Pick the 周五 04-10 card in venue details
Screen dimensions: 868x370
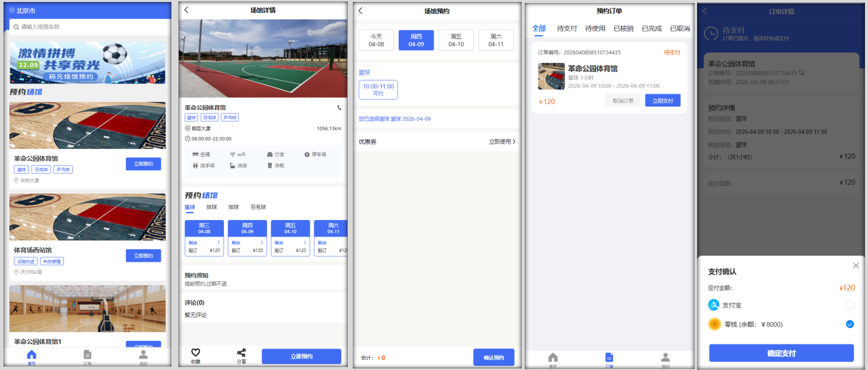tap(290, 238)
